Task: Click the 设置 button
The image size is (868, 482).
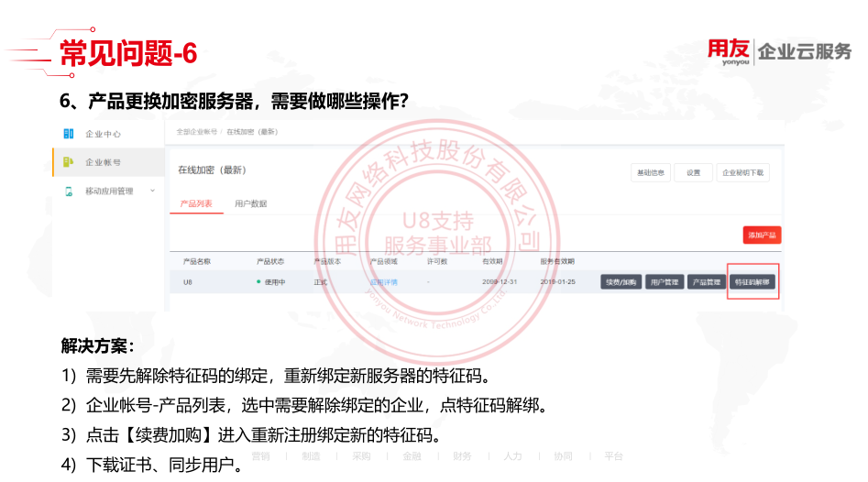Action: coord(693,172)
